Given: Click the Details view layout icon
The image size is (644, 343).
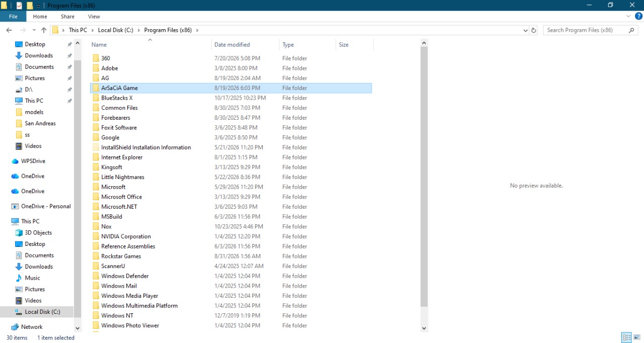Looking at the screenshot, I should pyautogui.click(x=627, y=337).
